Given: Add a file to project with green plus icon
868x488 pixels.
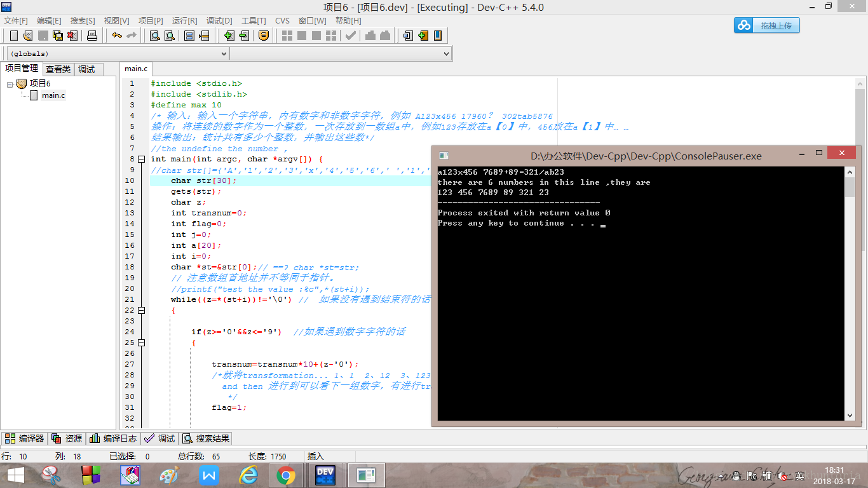Looking at the screenshot, I should [229, 36].
